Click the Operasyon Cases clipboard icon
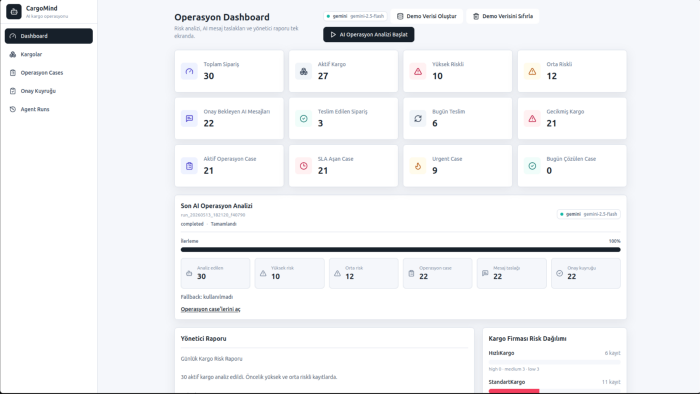This screenshot has height=394, width=700. pos(13,73)
